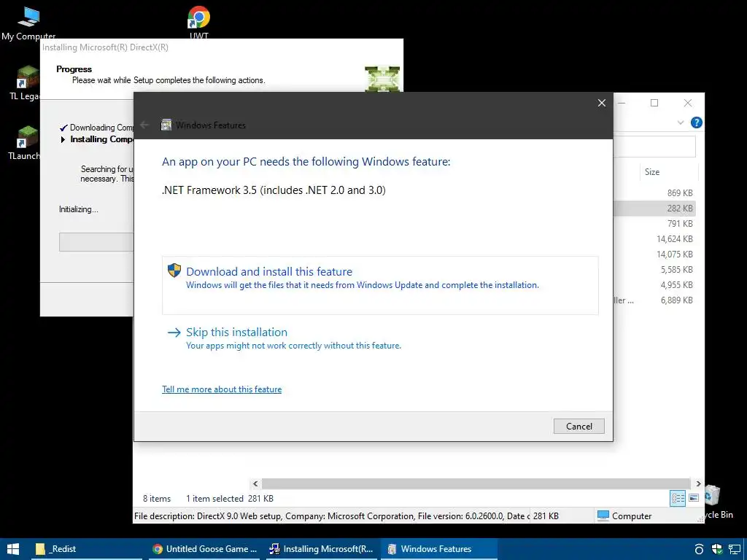Select Skip this installation option
The image size is (747, 560).
click(284, 338)
